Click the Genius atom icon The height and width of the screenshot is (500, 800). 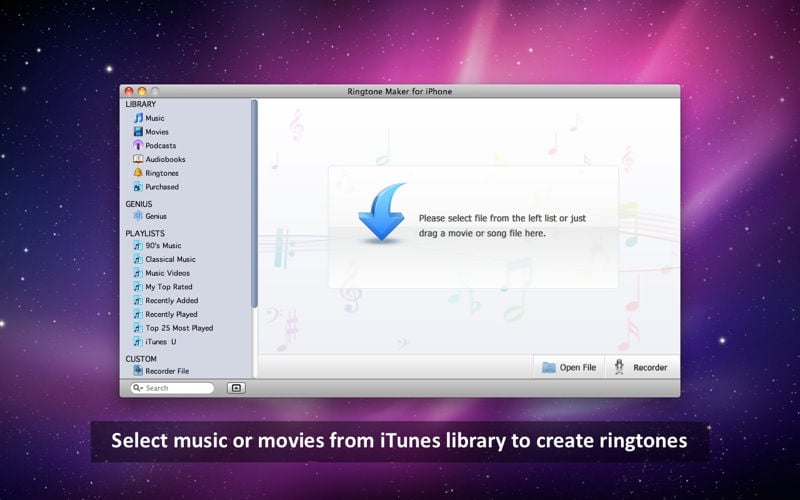pyautogui.click(x=138, y=216)
